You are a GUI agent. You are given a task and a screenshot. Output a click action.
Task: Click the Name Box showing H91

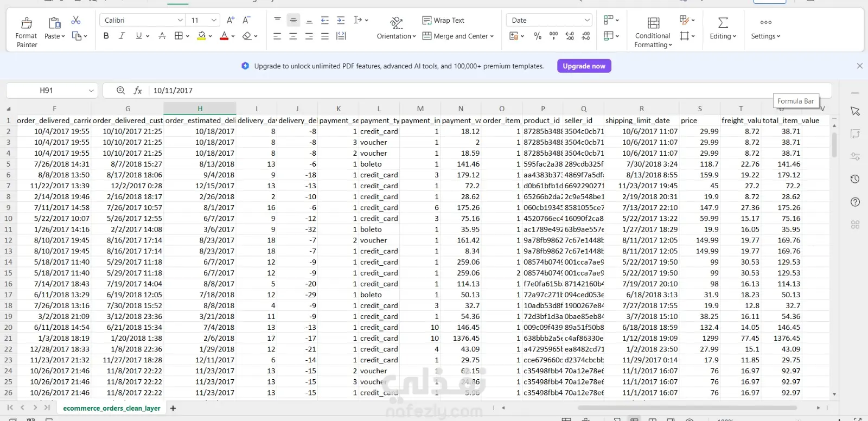coord(46,91)
